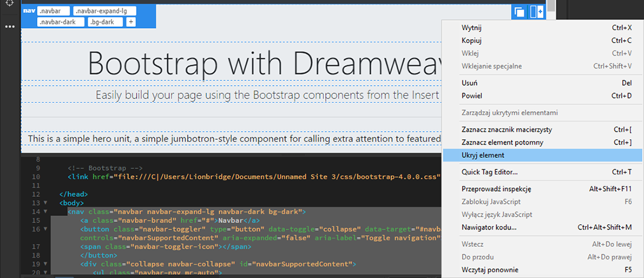Collapse the div tag at line 19

(x=45, y=264)
